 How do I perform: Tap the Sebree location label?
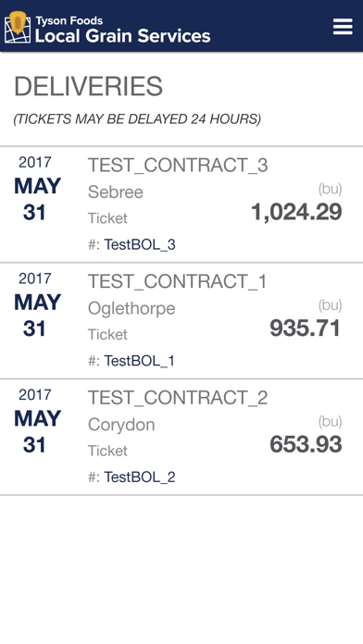(x=116, y=192)
